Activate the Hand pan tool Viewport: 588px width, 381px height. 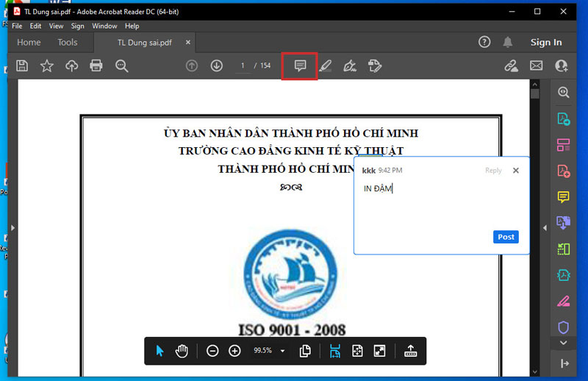[182, 351]
